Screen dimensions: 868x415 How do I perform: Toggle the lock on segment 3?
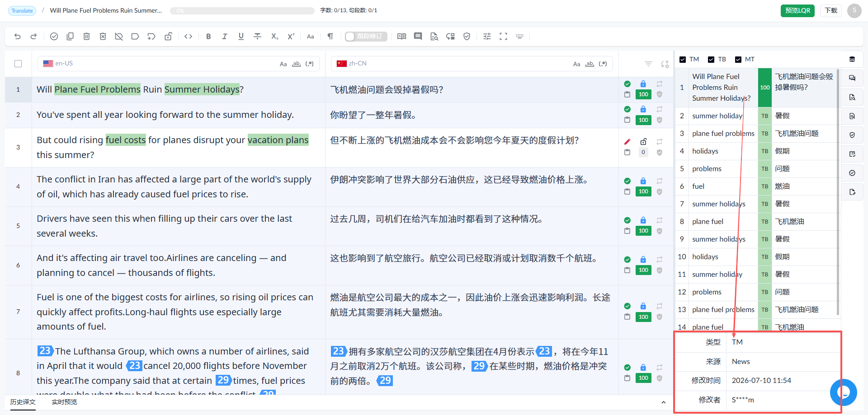click(643, 142)
